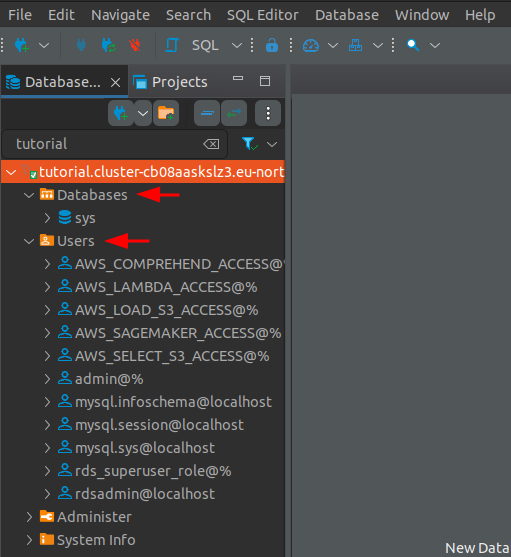Close the Database Navigator tab

tap(115, 83)
